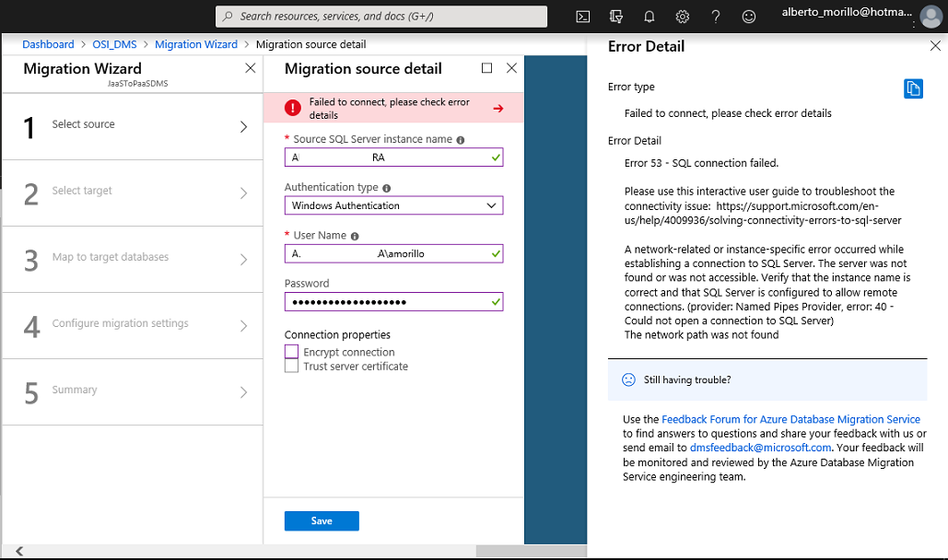Image resolution: width=948 pixels, height=560 pixels.
Task: Open feedback smiley icon
Action: tap(749, 17)
